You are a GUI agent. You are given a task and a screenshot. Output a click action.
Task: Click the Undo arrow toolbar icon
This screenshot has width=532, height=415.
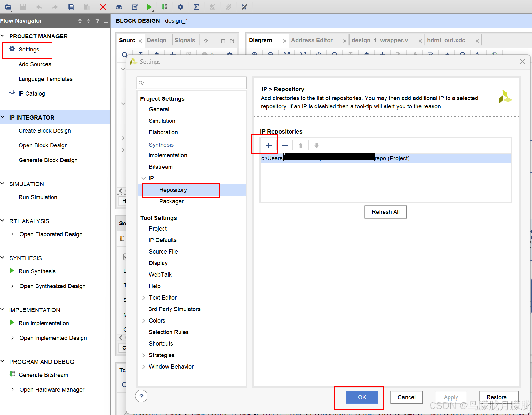coord(39,7)
